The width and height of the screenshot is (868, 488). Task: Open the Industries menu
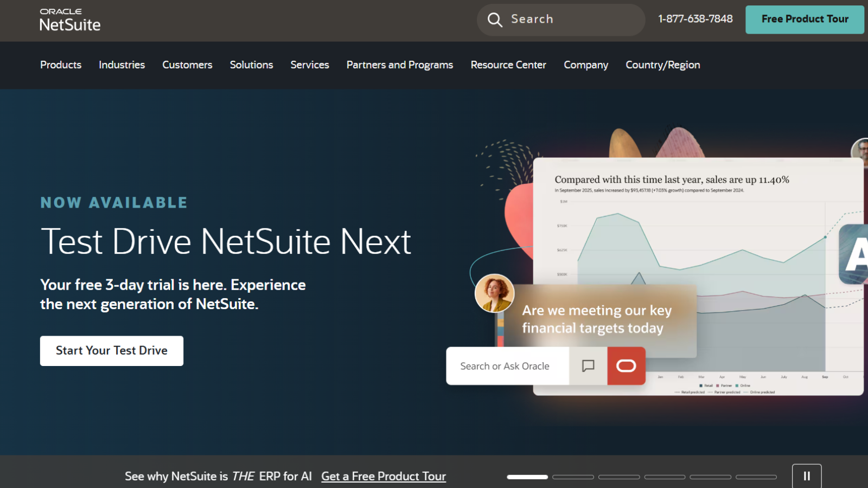[x=122, y=65]
